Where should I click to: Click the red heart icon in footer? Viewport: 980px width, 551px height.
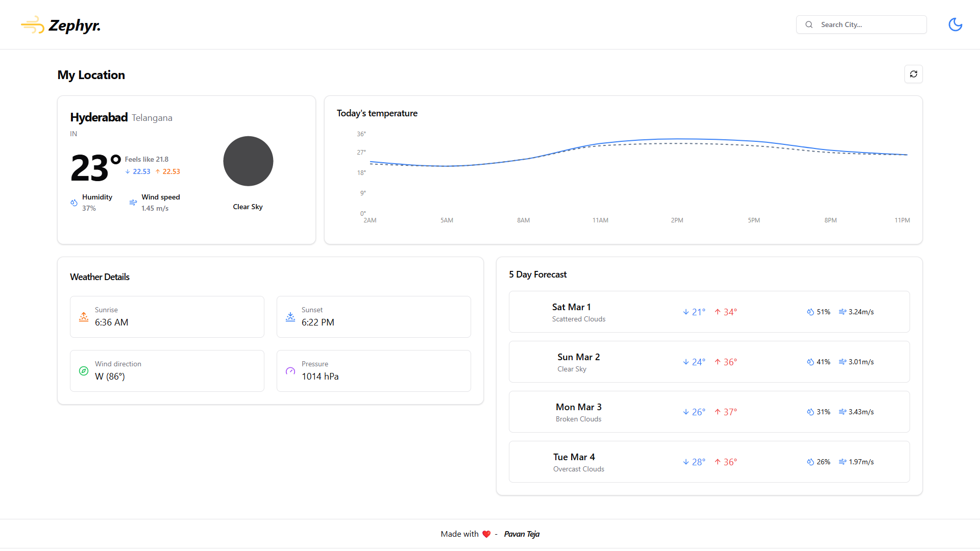click(486, 534)
